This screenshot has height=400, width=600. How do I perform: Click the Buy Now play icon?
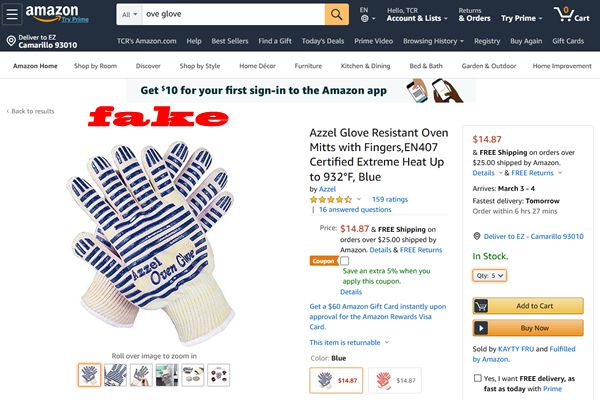pyautogui.click(x=481, y=328)
